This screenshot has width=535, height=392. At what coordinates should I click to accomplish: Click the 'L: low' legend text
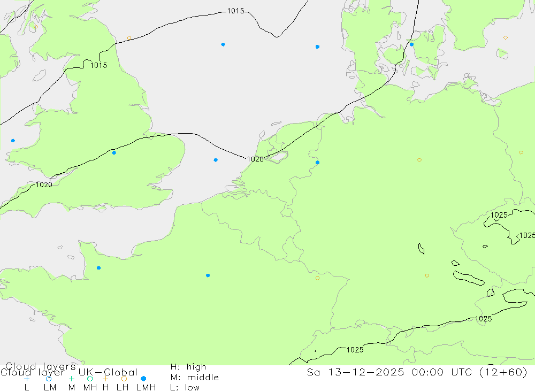(x=185, y=388)
